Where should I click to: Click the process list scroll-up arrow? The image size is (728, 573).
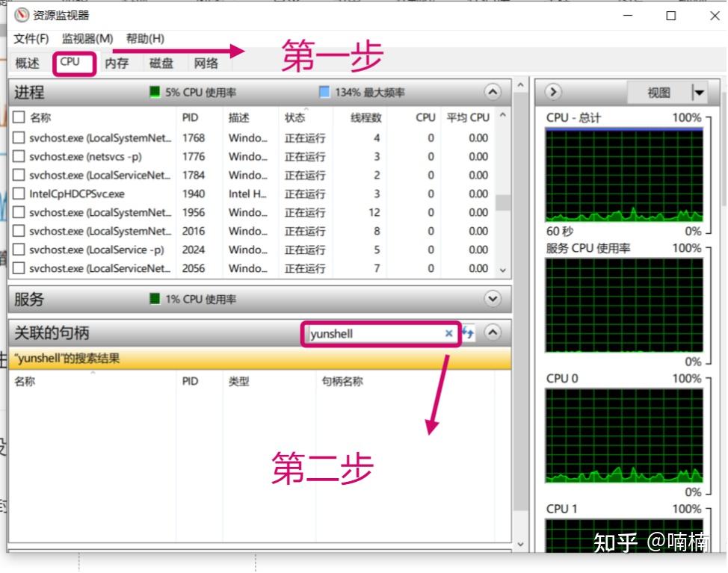503,114
